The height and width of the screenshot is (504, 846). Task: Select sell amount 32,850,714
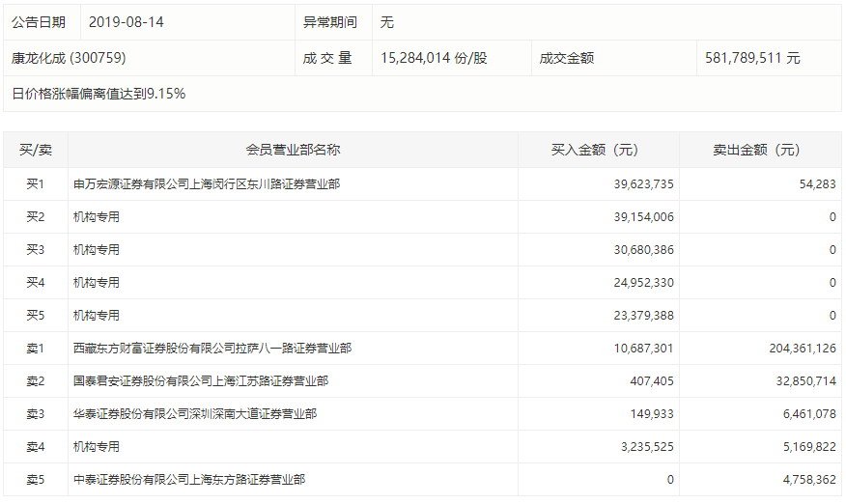point(806,381)
